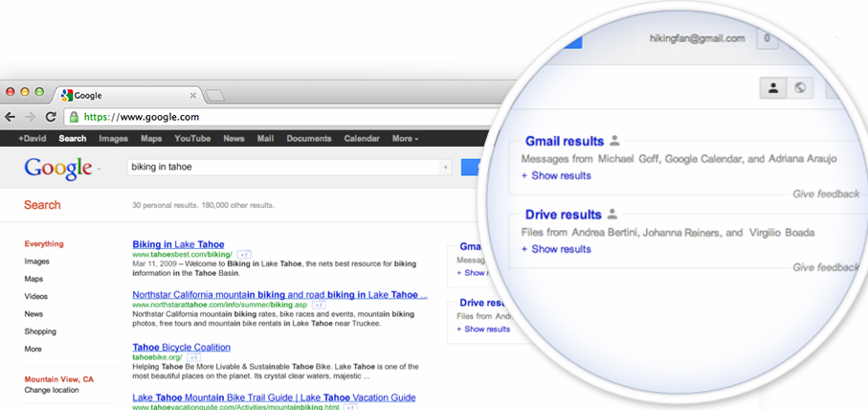Click the Google favicon on the tab
The width and height of the screenshot is (868, 410).
[67, 95]
